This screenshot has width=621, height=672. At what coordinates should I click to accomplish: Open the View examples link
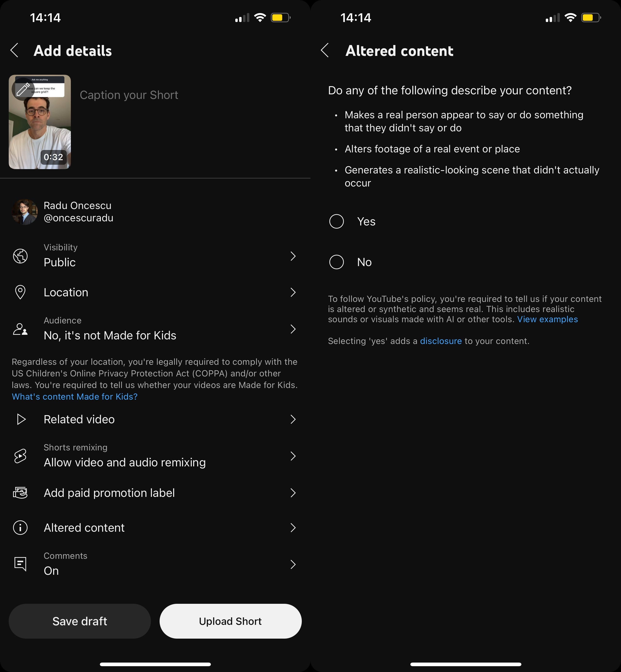547,319
